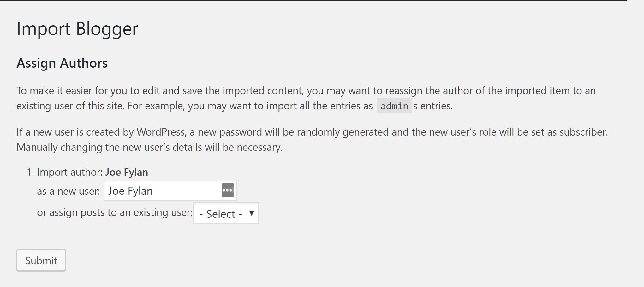Click 'or assign posts to an existing user' label
644x287 pixels.
pyautogui.click(x=115, y=212)
